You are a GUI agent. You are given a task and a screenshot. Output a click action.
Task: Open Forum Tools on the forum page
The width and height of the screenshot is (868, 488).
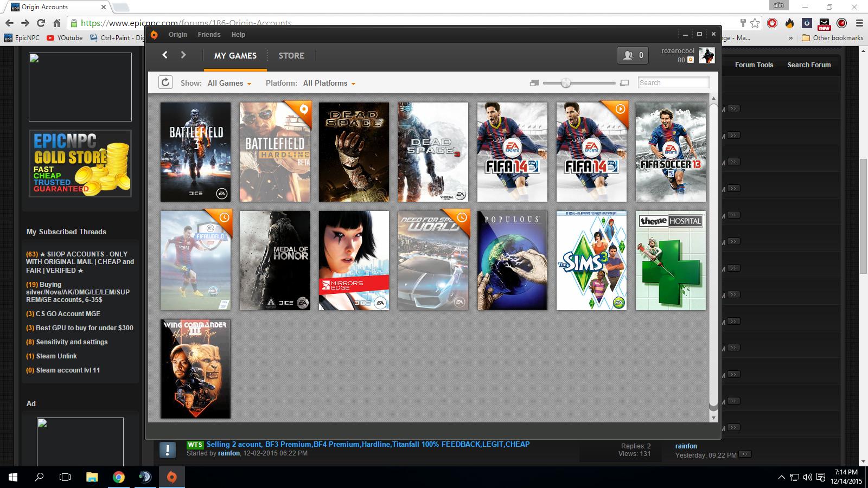(x=754, y=65)
